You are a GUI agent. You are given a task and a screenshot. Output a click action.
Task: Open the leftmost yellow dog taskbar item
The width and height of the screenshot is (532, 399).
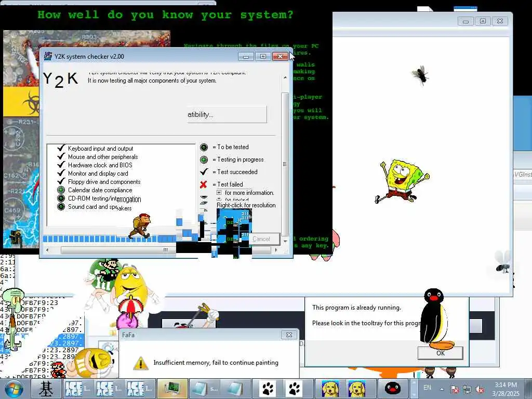click(330, 389)
